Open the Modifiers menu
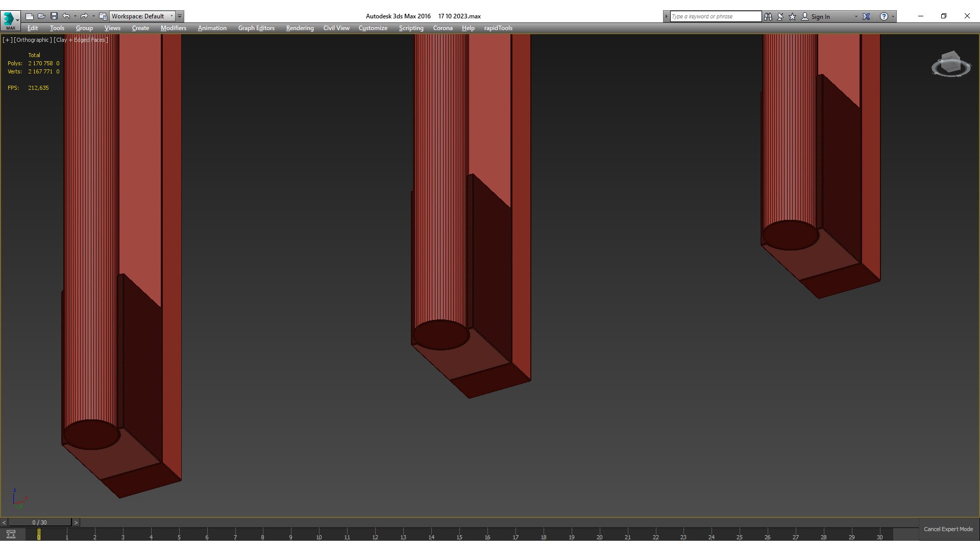The height and width of the screenshot is (551, 980). pyautogui.click(x=173, y=28)
